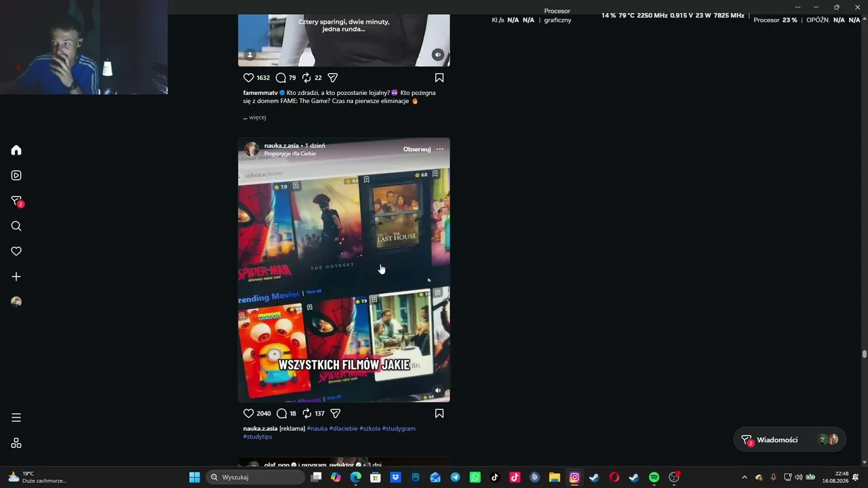
Task: Click comment count 79 on famemmatv post
Action: pos(292,78)
